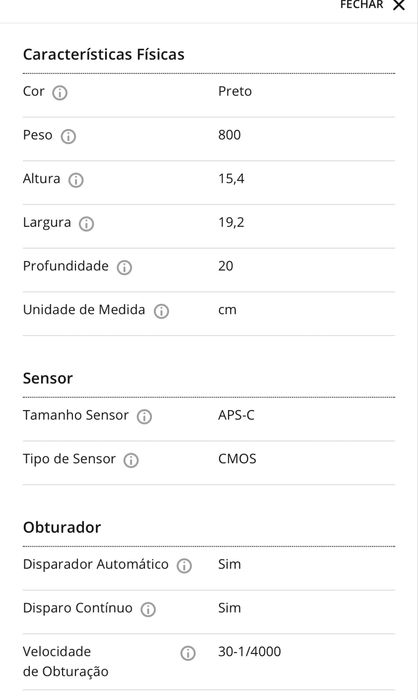Click the Tamanho Sensor info icon

click(144, 417)
